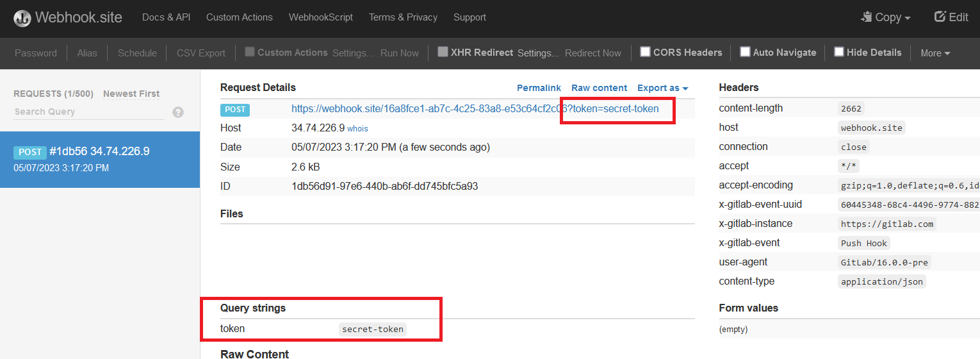Toggle the XHR Redirect checkbox
This screenshot has width=980, height=359.
(x=443, y=52)
